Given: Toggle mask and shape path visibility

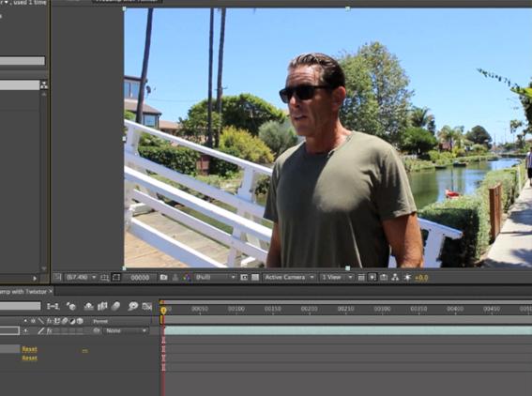Looking at the screenshot, I should pos(116,278).
